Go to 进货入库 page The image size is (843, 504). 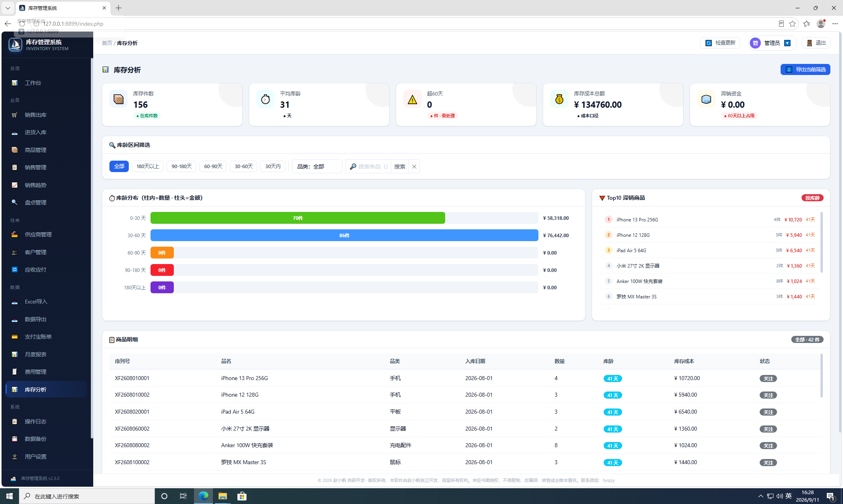click(46, 132)
